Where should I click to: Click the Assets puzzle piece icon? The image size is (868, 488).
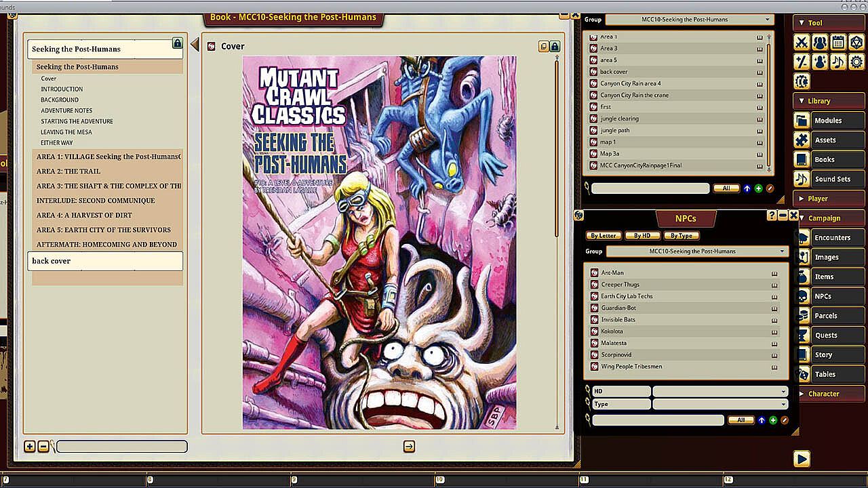(x=802, y=140)
